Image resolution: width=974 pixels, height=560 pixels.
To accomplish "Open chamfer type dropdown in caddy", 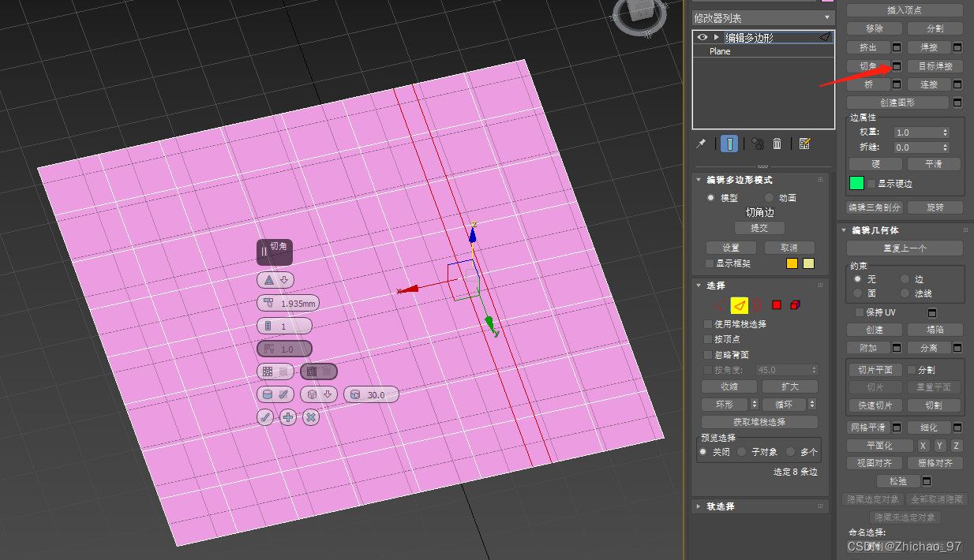I will [276, 280].
